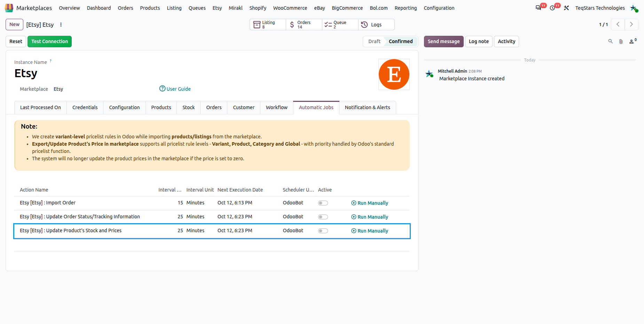The image size is (644, 324).
Task: Go to the next record arrow
Action: coord(631,24)
